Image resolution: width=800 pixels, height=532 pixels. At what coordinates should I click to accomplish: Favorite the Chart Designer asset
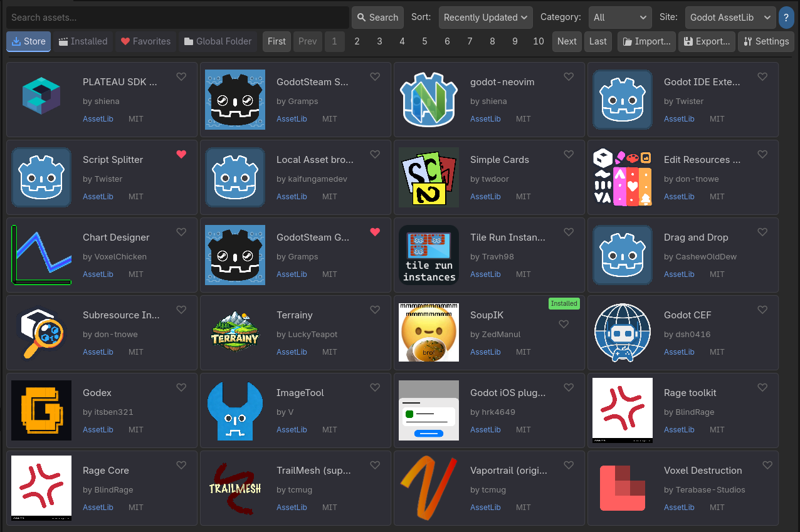[181, 232]
